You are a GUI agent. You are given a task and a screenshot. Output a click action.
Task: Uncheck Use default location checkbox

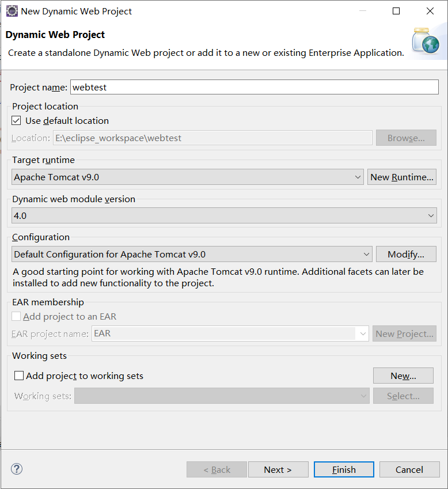[16, 120]
